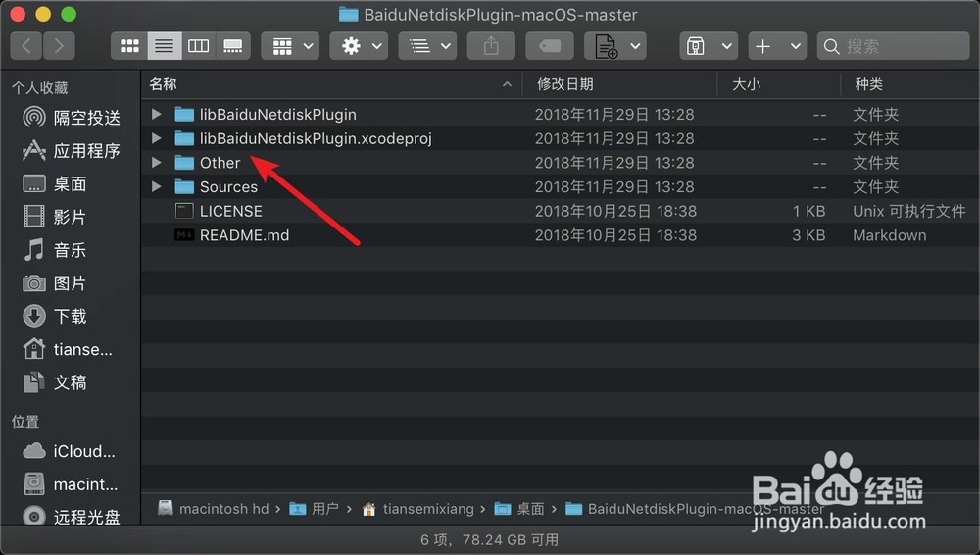This screenshot has width=980, height=555.
Task: Open the new document dropdown
Action: tap(615, 46)
